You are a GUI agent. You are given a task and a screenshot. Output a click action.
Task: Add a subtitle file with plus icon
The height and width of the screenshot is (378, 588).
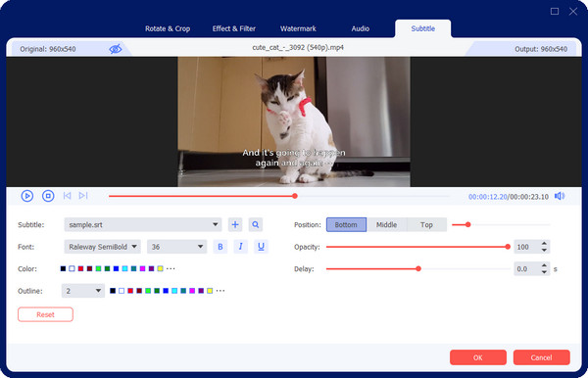tap(235, 225)
